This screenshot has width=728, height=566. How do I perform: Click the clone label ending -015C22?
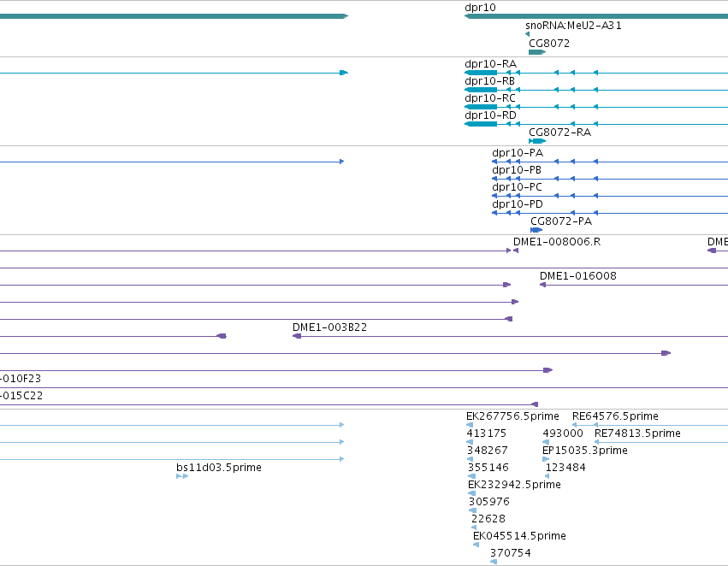click(x=21, y=396)
